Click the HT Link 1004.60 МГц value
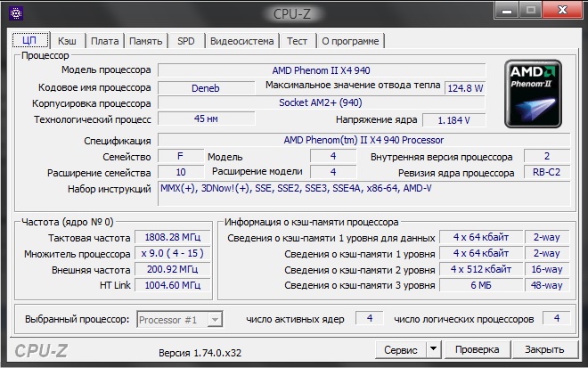This screenshot has width=588, height=368. 173,285
